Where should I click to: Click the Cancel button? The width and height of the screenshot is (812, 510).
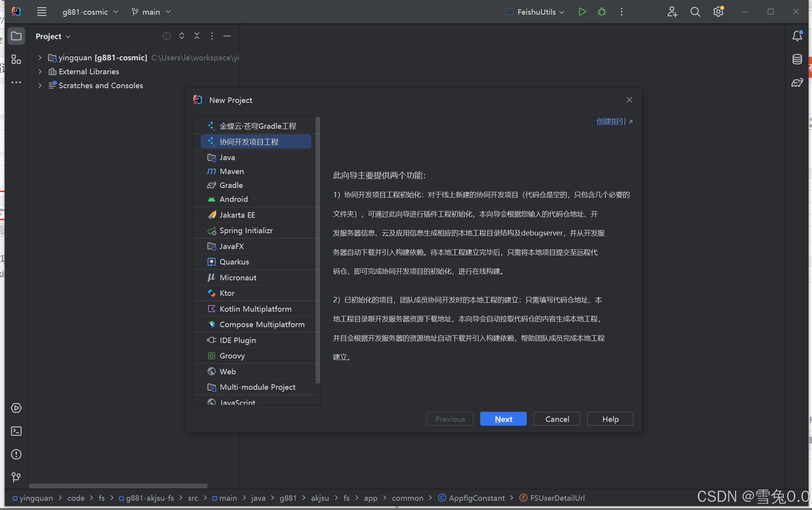pos(557,419)
